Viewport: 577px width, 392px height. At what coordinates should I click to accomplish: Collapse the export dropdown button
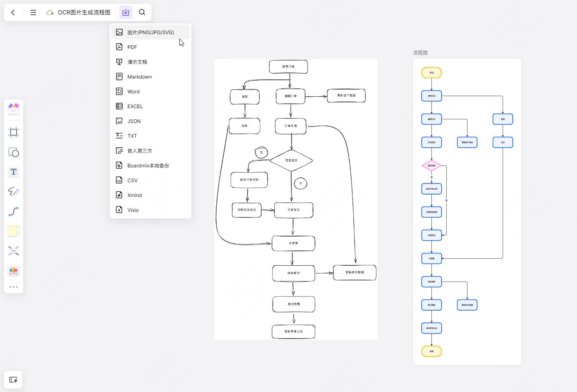point(125,12)
